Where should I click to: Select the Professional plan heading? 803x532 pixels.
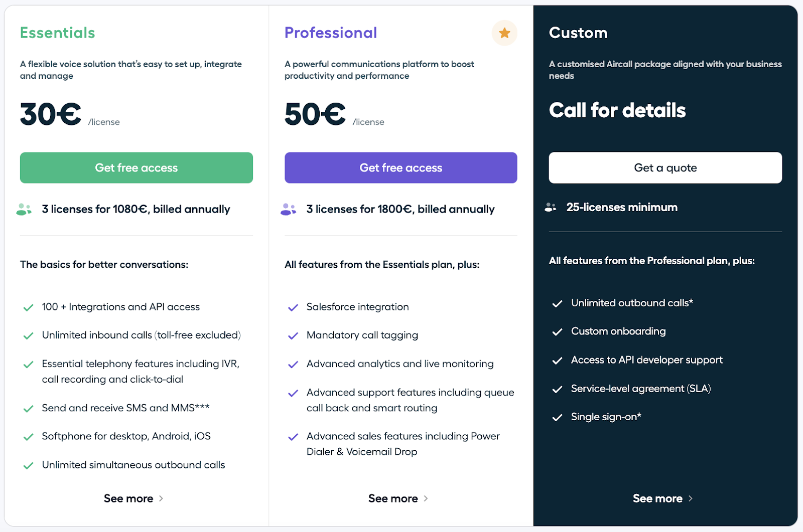coord(331,33)
